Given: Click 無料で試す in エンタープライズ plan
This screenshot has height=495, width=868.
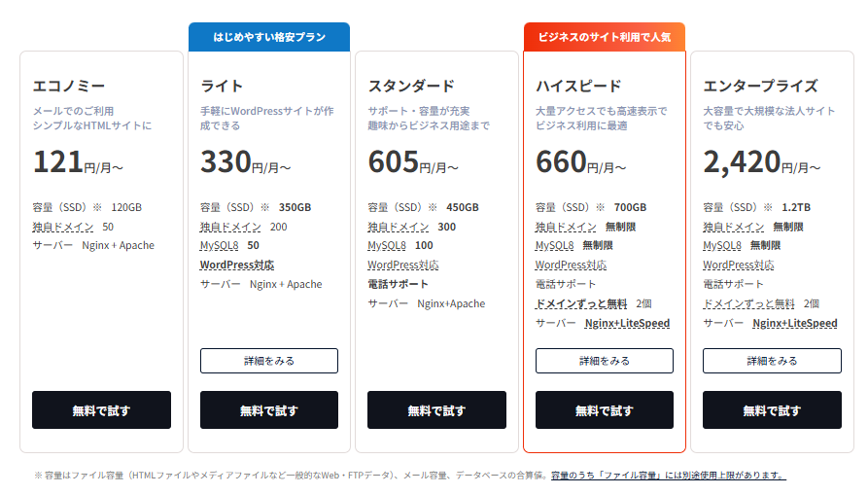Looking at the screenshot, I should (772, 410).
